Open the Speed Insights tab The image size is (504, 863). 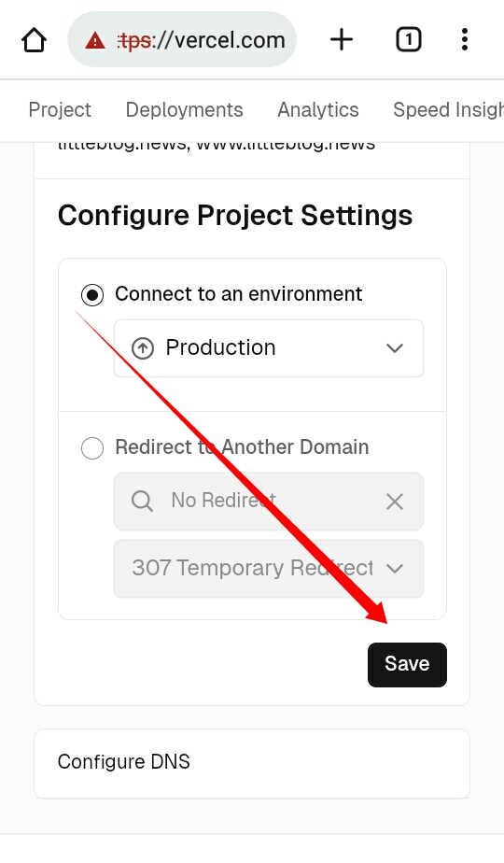click(448, 110)
